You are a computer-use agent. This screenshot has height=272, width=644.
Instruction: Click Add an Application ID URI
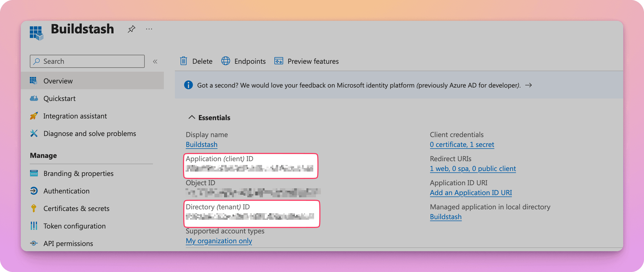[471, 193]
